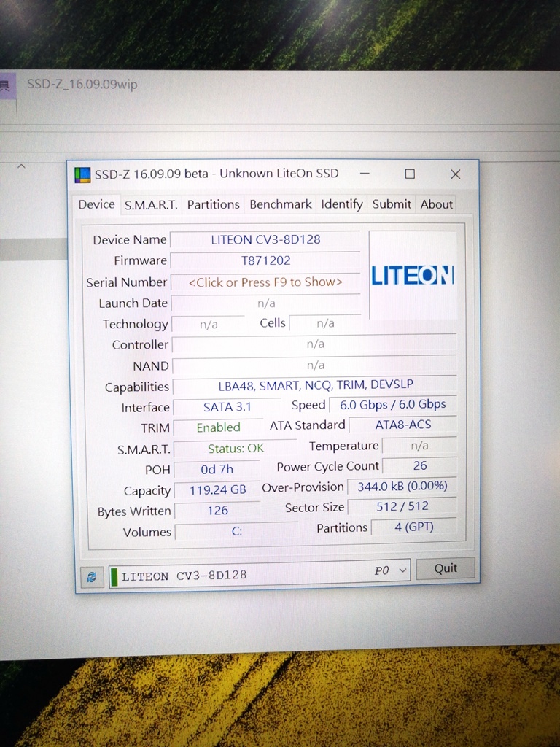Click the ATA Standard value ATA8-ACS
Image resolution: width=560 pixels, height=747 pixels.
tap(402, 425)
